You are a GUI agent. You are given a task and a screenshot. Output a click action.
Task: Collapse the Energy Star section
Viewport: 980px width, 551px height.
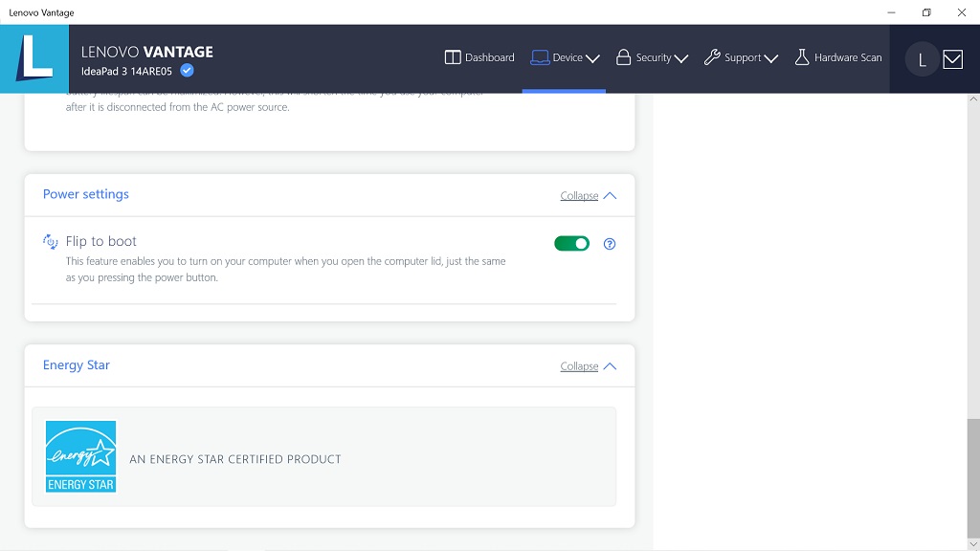point(579,366)
